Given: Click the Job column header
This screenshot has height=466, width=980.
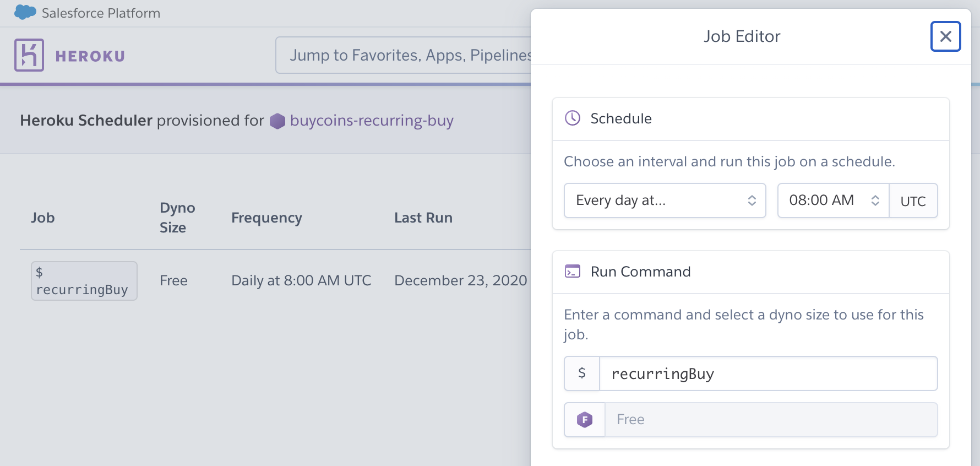Looking at the screenshot, I should click(43, 218).
